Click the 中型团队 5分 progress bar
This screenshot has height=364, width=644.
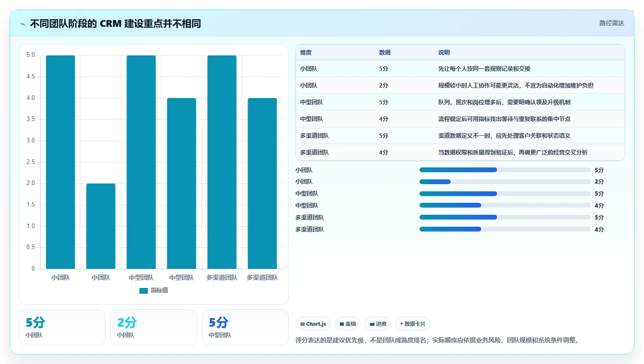click(505, 194)
